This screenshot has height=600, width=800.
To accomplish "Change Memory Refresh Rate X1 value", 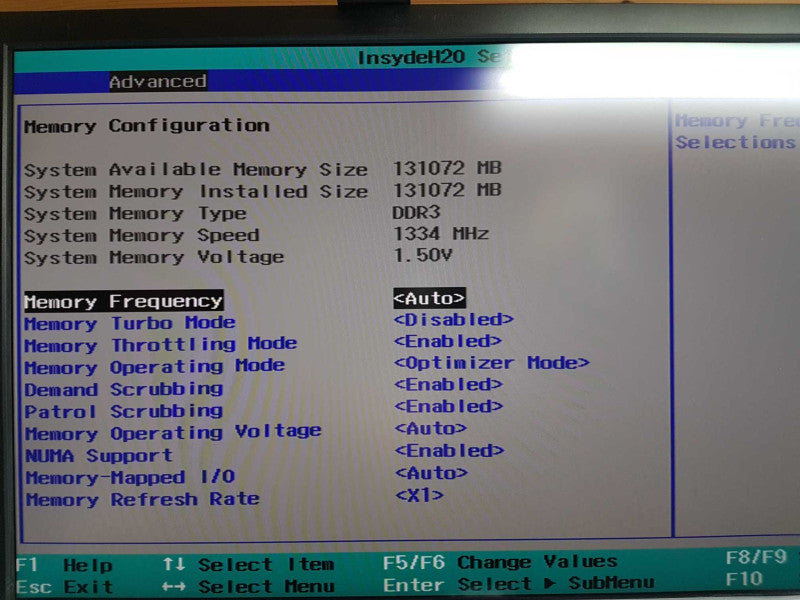I will (419, 495).
